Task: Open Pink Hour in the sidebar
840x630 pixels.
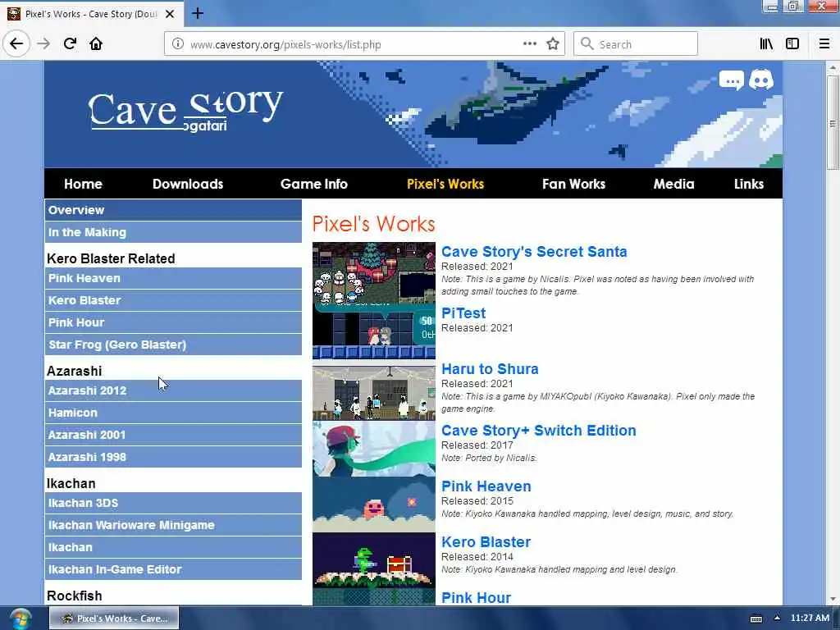Action: (173, 322)
